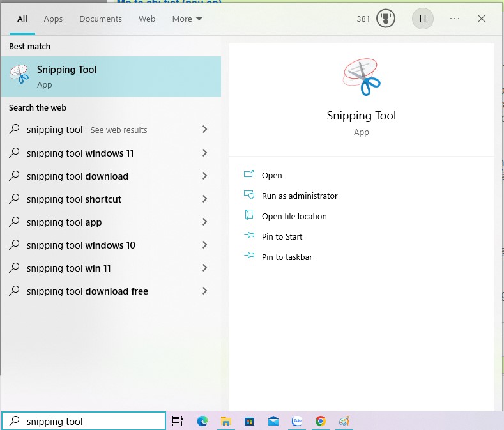Expand the 'snipping tool windows 11' suggestion arrow
504x430 pixels.
204,153
